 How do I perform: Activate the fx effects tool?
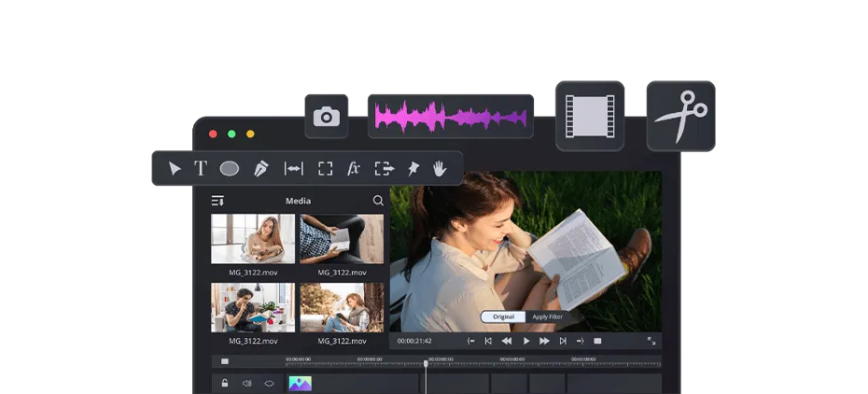point(354,169)
